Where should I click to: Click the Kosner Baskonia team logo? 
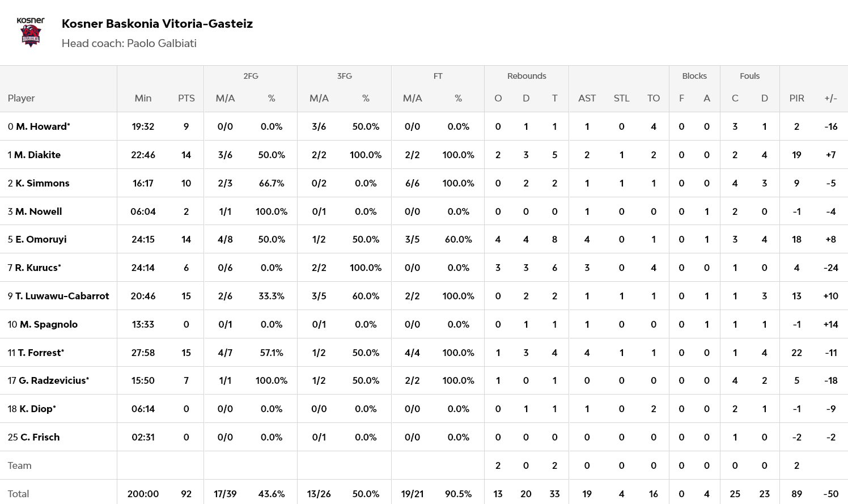tap(31, 32)
